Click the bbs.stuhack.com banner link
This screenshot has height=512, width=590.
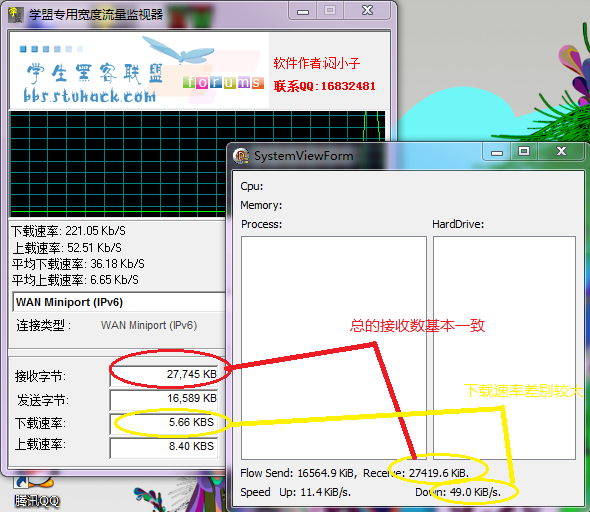pyautogui.click(x=90, y=96)
